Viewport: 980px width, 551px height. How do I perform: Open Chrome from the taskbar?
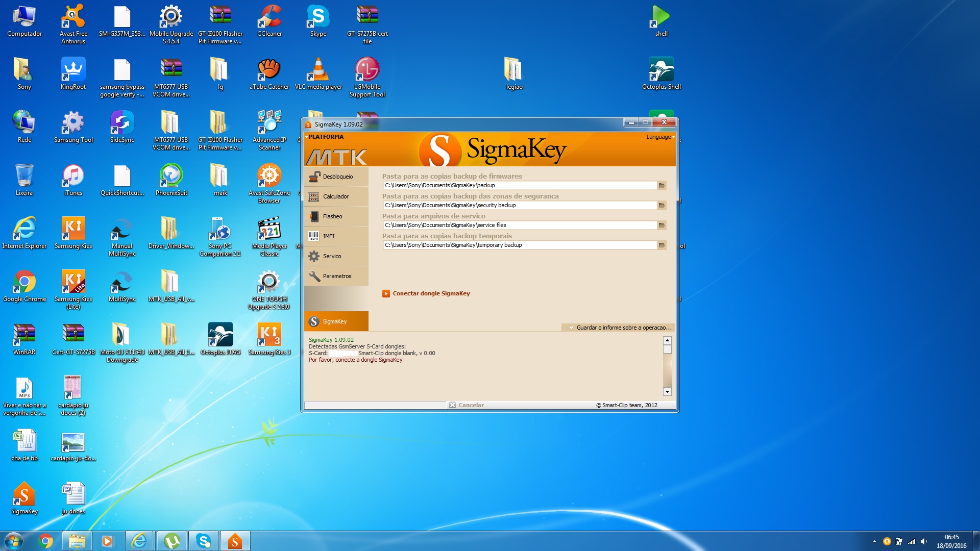pos(45,541)
